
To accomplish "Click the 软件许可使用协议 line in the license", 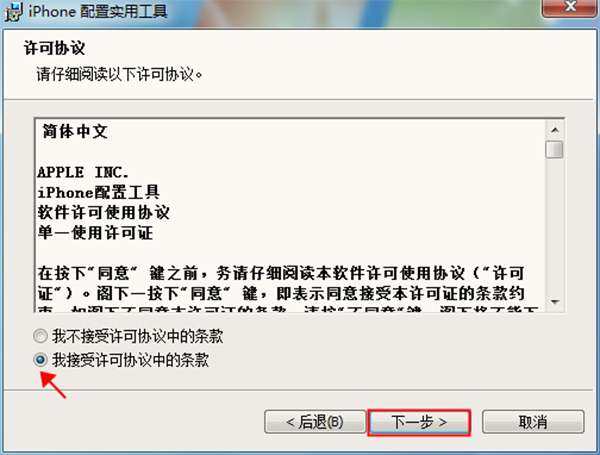I will (104, 212).
